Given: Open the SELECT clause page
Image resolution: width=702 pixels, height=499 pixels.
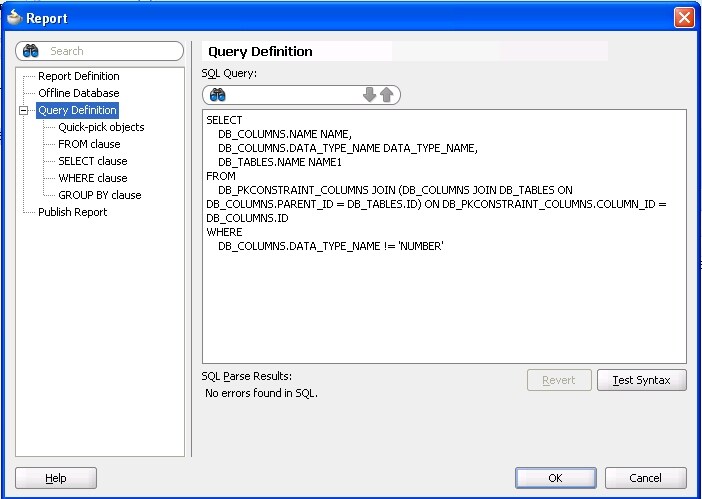Looking at the screenshot, I should point(93,161).
